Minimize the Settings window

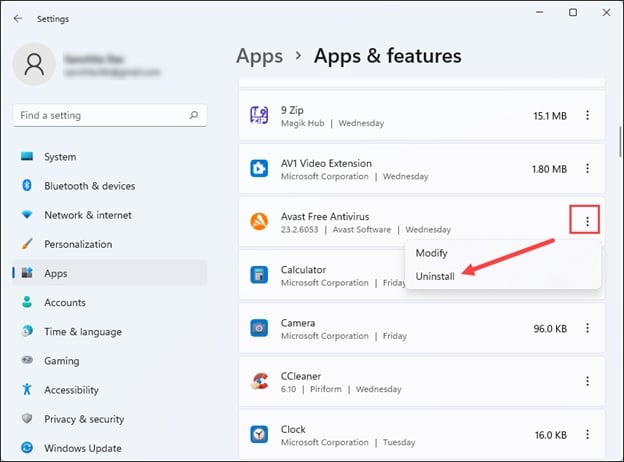click(540, 12)
